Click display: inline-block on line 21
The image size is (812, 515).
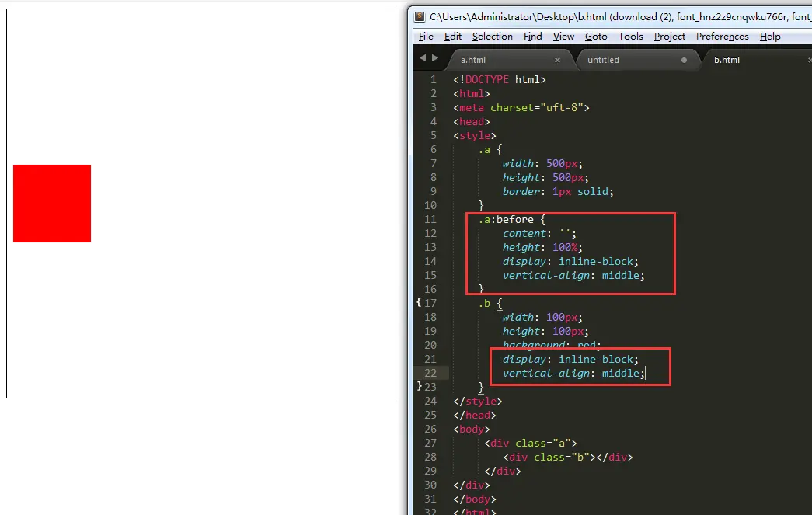[570, 359]
